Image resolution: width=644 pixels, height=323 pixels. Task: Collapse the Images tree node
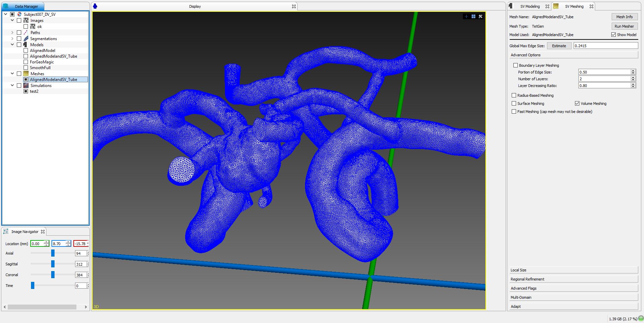12,20
